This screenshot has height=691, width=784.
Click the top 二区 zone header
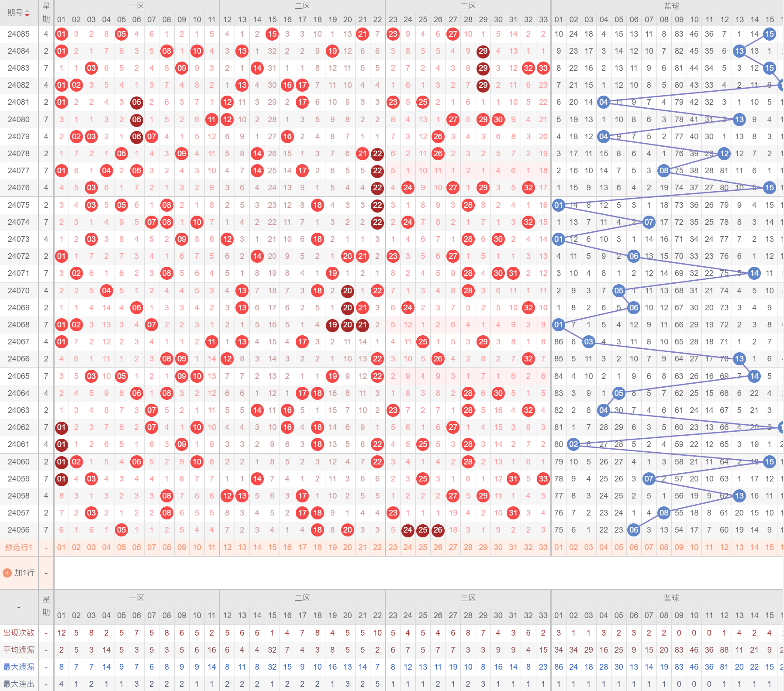pyautogui.click(x=302, y=6)
